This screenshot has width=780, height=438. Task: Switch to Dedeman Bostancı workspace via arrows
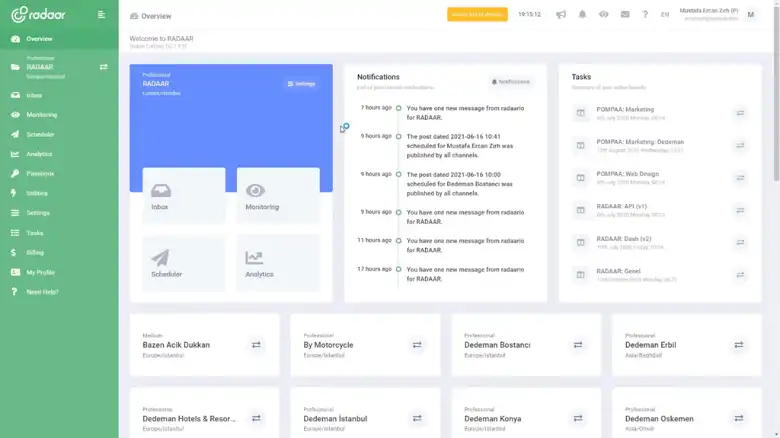coord(578,345)
